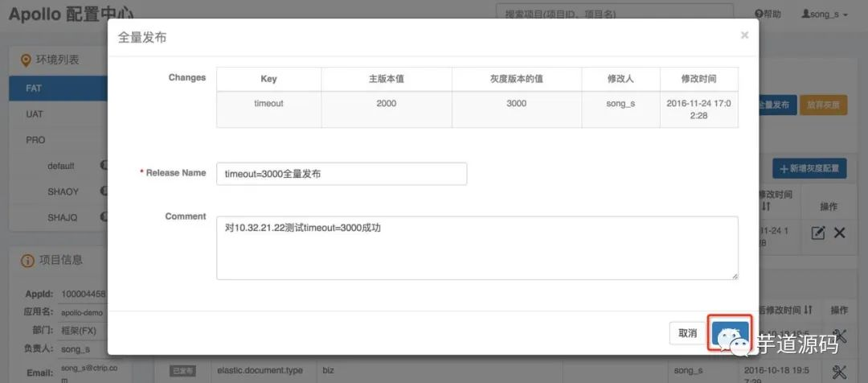The height and width of the screenshot is (383, 868).
Task: Click the 已发布 status label
Action: pos(182,371)
